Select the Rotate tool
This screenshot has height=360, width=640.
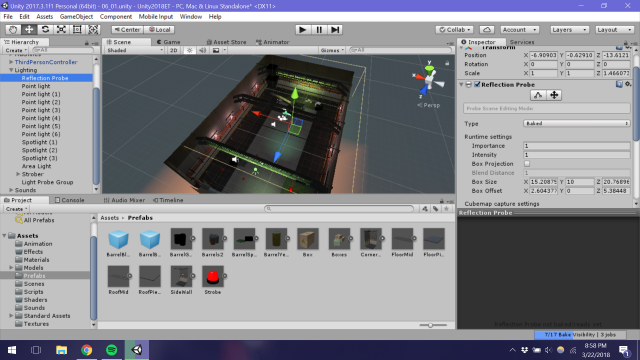[45, 29]
